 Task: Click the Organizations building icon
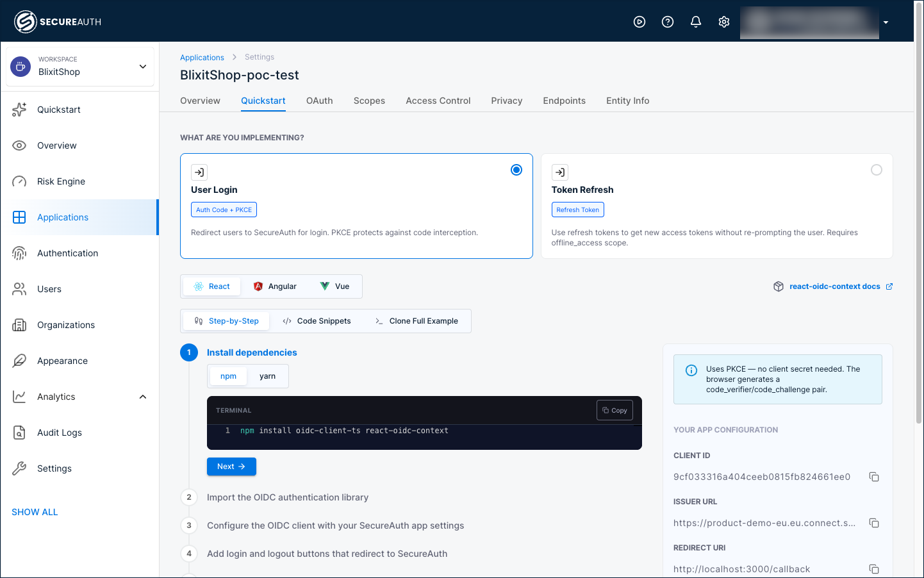(19, 325)
